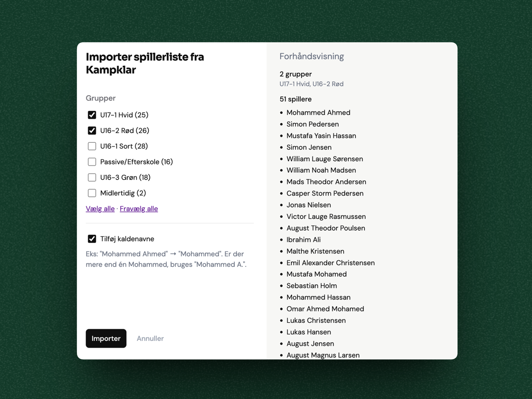The width and height of the screenshot is (532, 399).
Task: Select Simon Pedersen in the preview list
Action: [x=312, y=124]
